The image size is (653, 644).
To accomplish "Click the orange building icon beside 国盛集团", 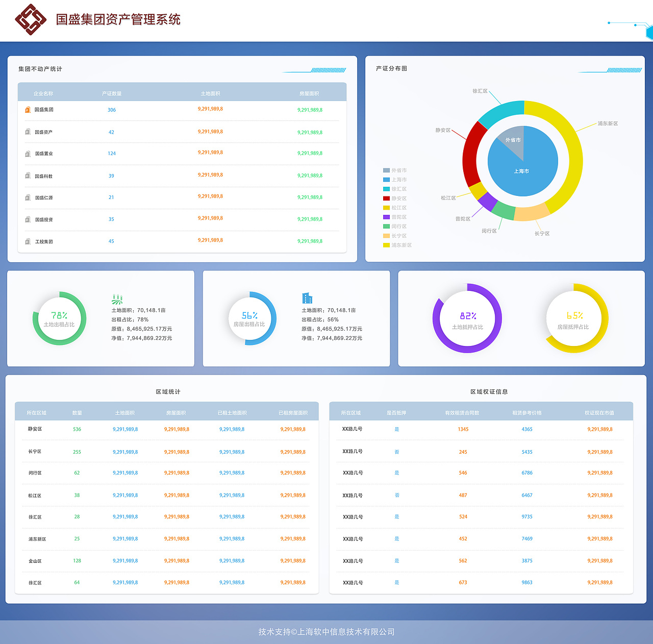I will pos(28,110).
